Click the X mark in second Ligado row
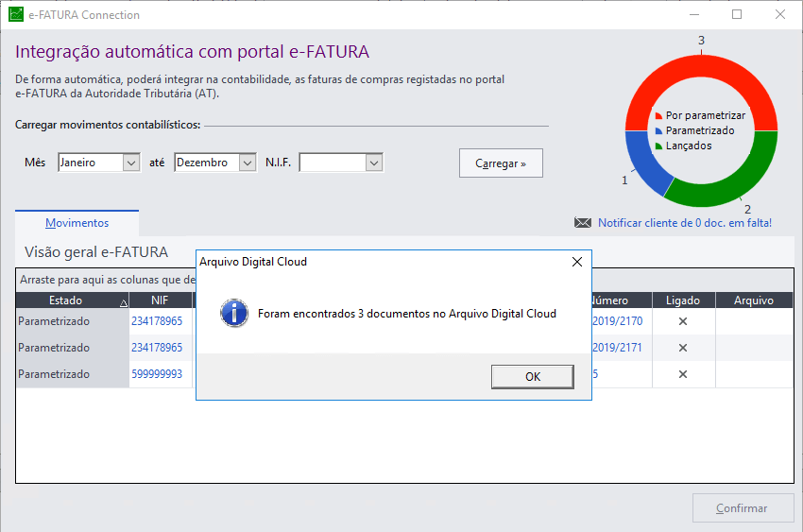The width and height of the screenshot is (803, 532). coord(683,348)
